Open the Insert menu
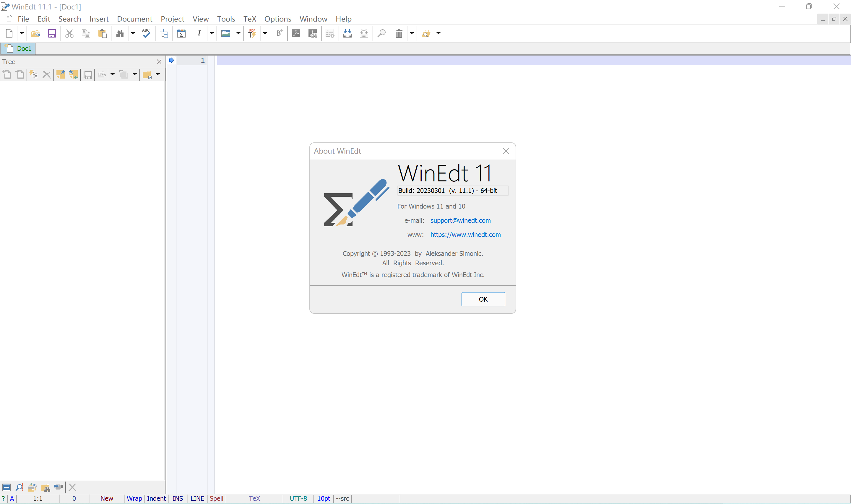The height and width of the screenshot is (504, 851). tap(99, 19)
